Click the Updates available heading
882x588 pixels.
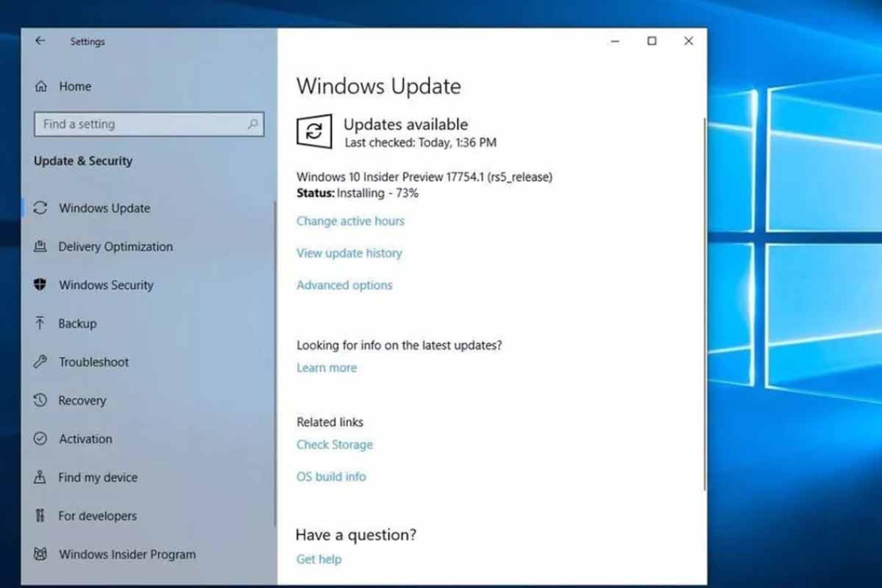[406, 124]
